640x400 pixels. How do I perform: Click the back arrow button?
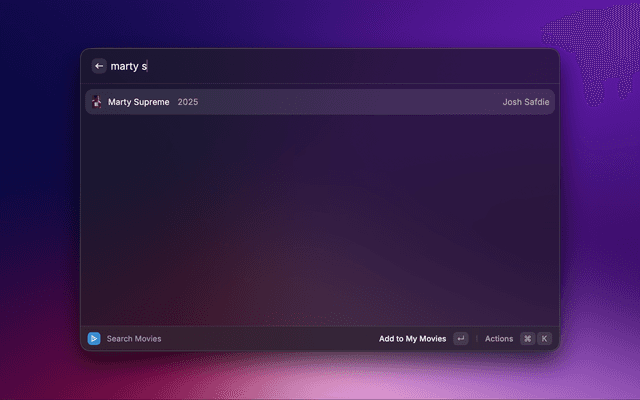[98, 66]
